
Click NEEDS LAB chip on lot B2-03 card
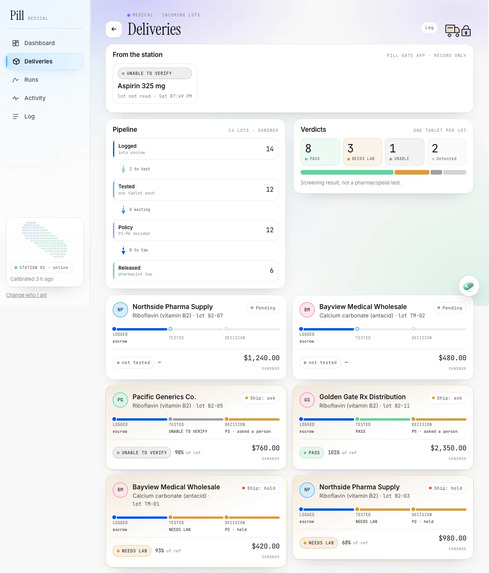[319, 543]
